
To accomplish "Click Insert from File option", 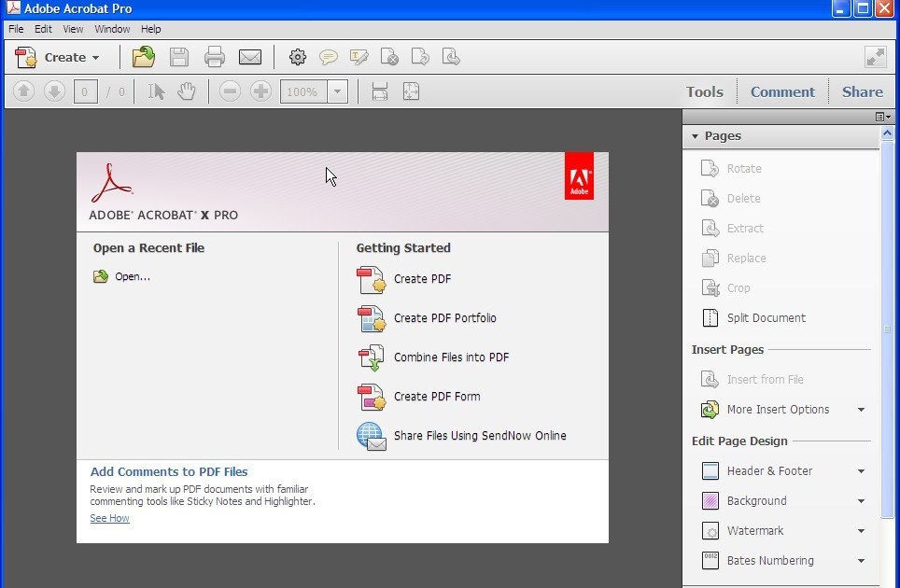I will pos(752,379).
